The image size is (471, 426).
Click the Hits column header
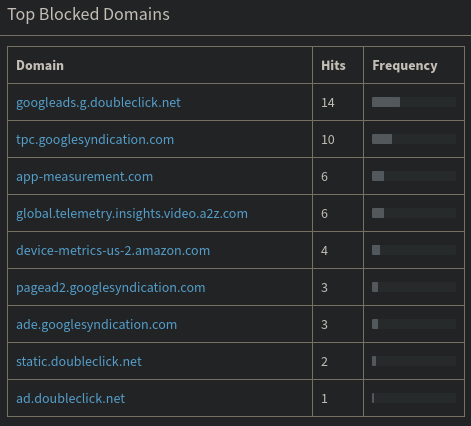tap(333, 65)
